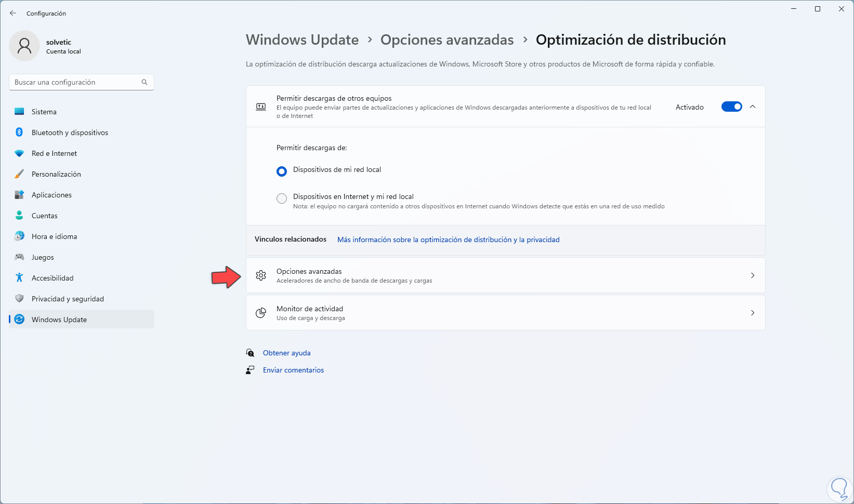Open Cuentas in the sidebar menu
The height and width of the screenshot is (504, 854).
coord(45,216)
